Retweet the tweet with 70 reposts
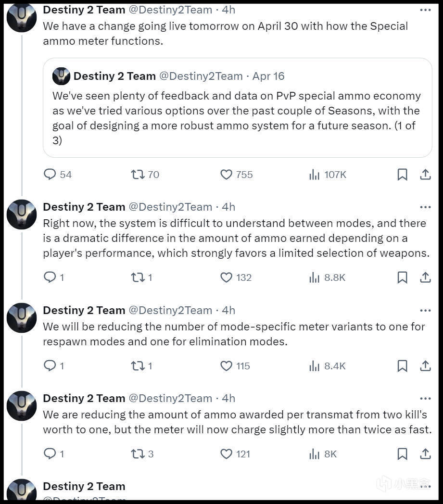The image size is (443, 504). [138, 174]
